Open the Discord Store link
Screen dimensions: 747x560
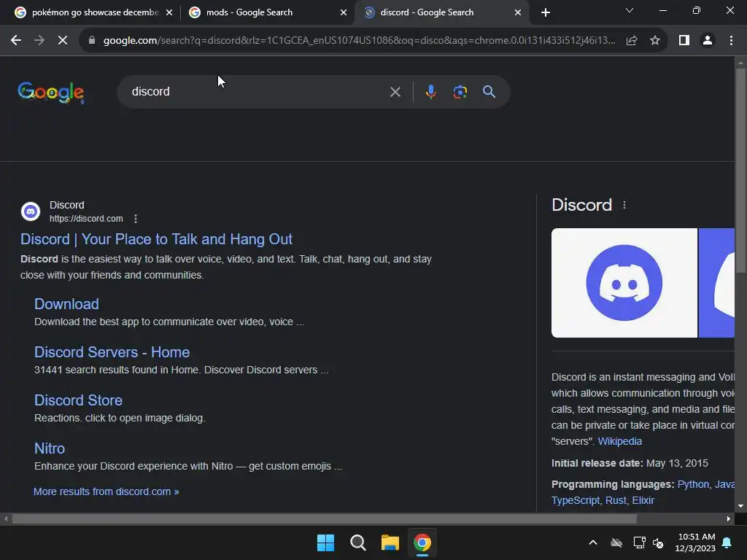(78, 400)
